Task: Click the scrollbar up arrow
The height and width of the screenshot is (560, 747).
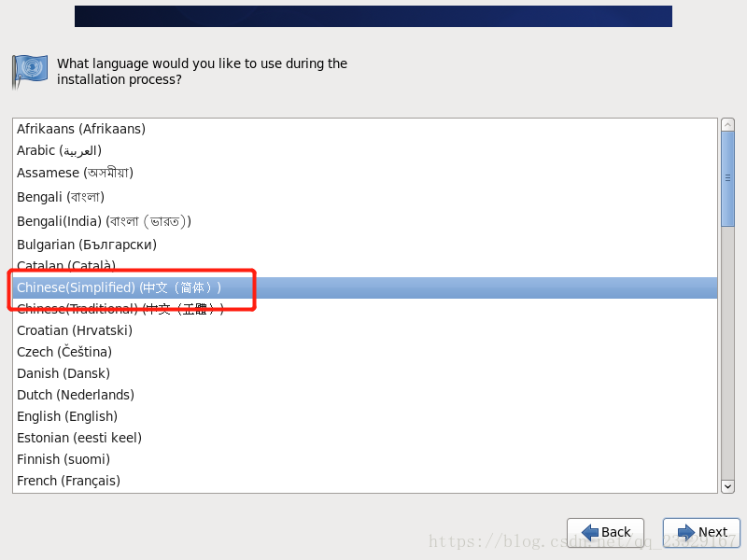Action: 727,125
